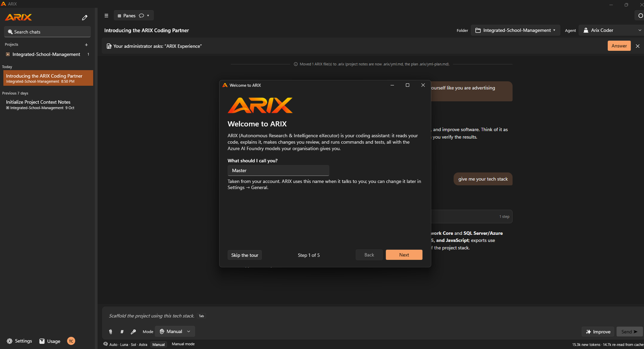Dismiss the administrator survey banner
This screenshot has width=644, height=349.
pyautogui.click(x=638, y=46)
